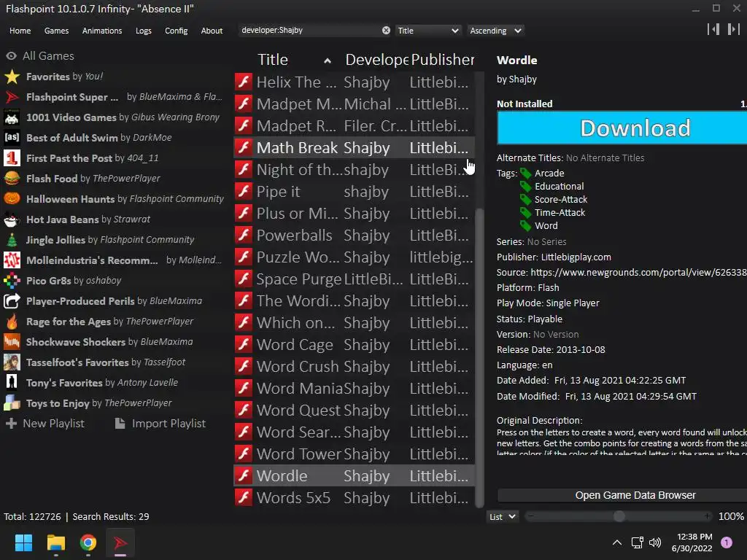Open Molleindustria's Recommendations playlist icon
747x560 pixels.
(12, 260)
